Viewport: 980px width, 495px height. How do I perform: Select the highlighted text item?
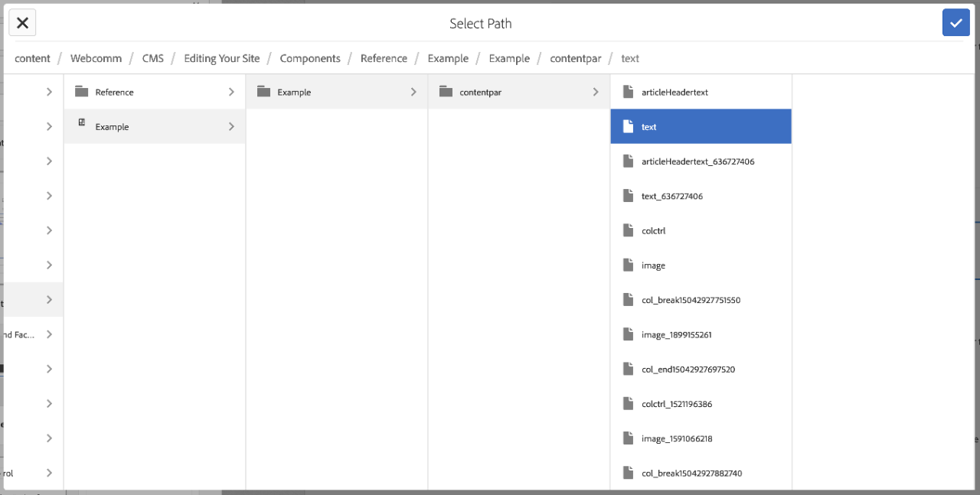[x=701, y=127]
